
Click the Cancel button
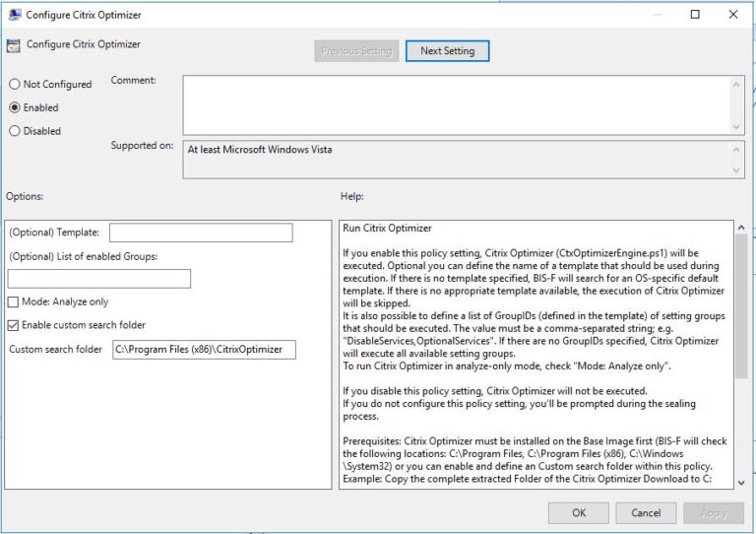(x=646, y=512)
